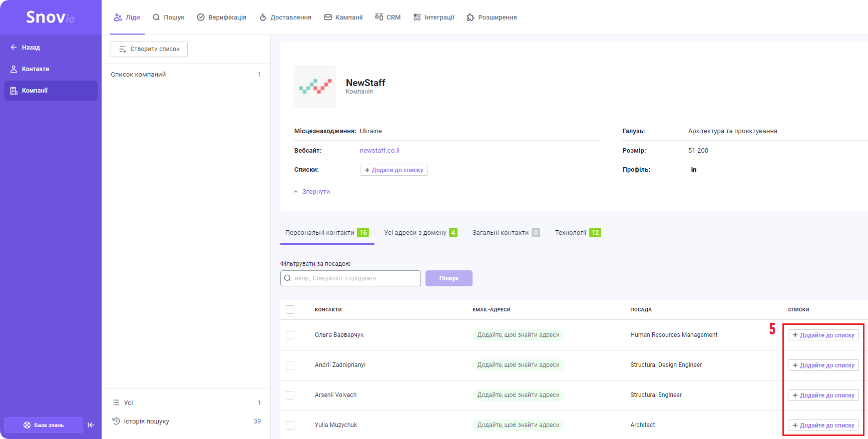868x439 pixels.
Task: Click email placeholder for Yulia Muzychuk
Action: point(518,425)
